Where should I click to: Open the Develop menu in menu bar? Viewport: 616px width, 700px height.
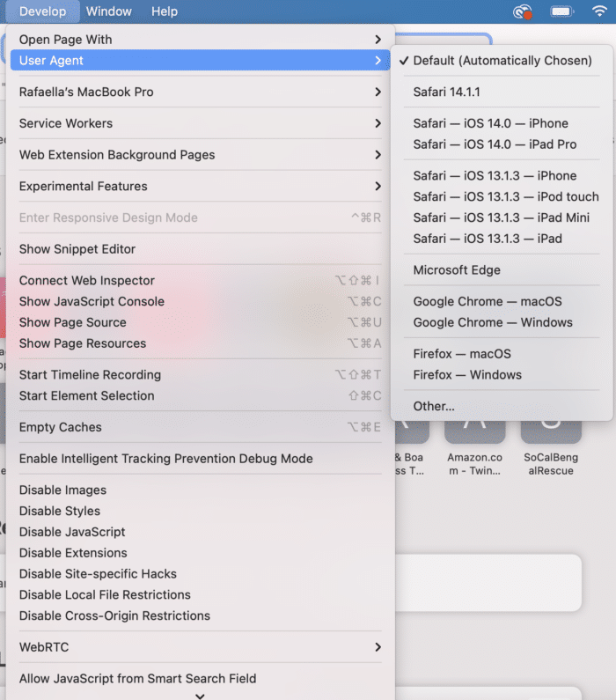[x=42, y=11]
